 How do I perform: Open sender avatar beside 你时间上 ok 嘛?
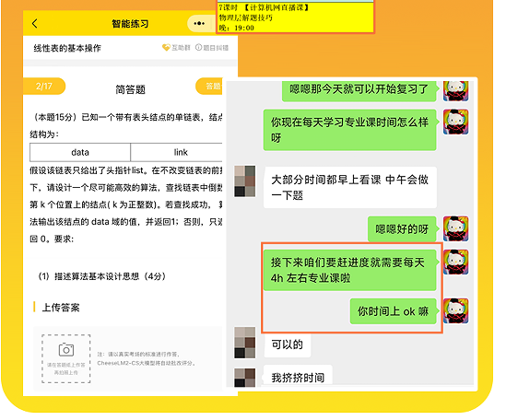point(455,311)
